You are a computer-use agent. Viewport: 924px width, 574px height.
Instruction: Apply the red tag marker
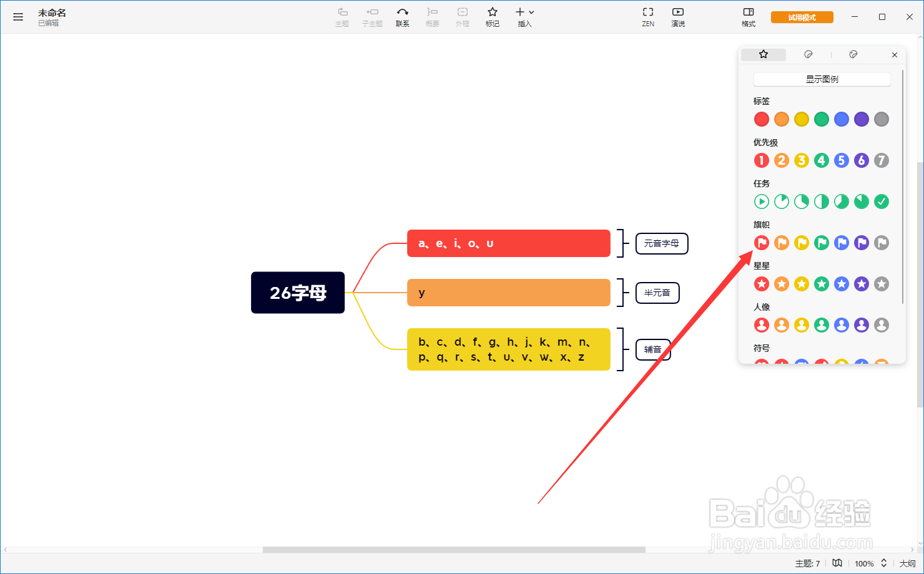point(762,119)
